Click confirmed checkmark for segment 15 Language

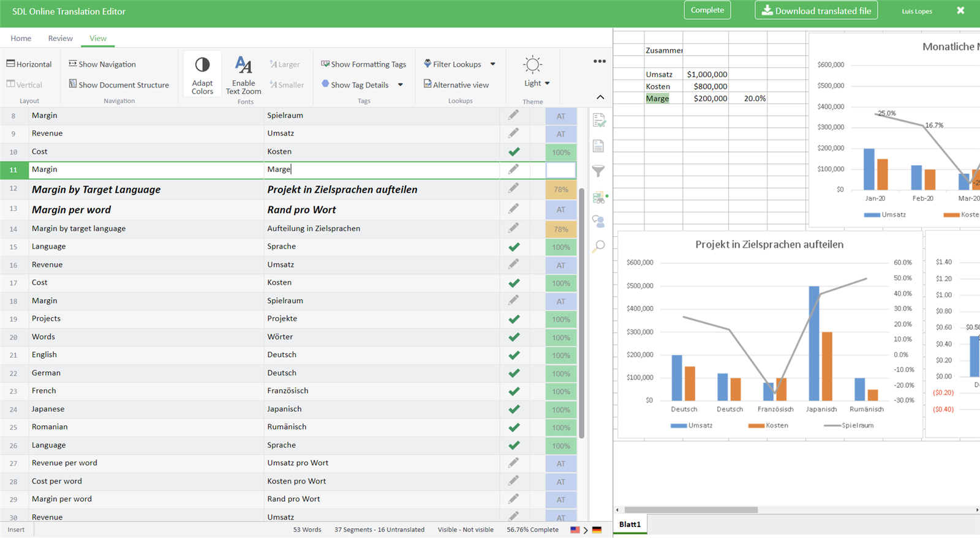pos(514,247)
